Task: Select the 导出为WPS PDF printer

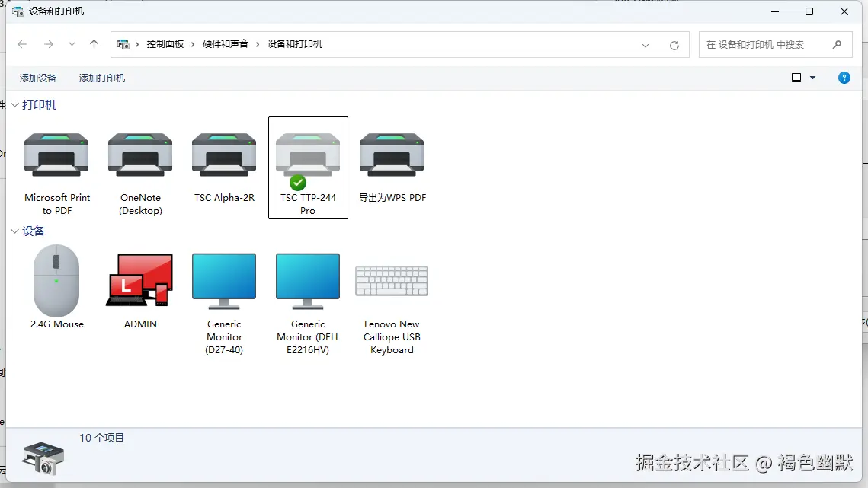Action: pos(392,155)
